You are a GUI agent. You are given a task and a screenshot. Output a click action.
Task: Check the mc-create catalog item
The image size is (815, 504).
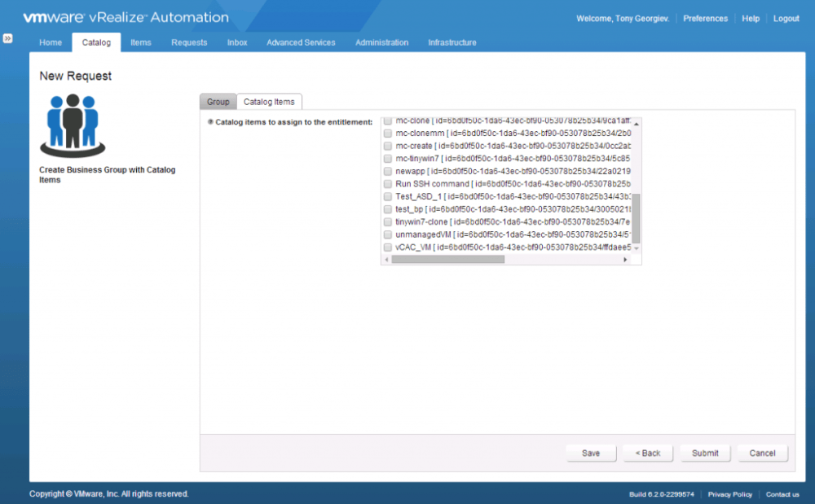coord(388,146)
